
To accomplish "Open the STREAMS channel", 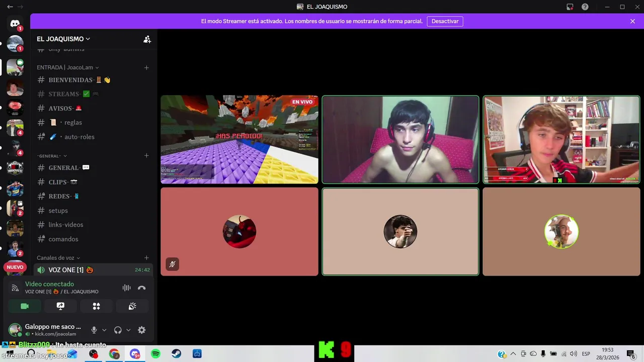I will 93,94.
